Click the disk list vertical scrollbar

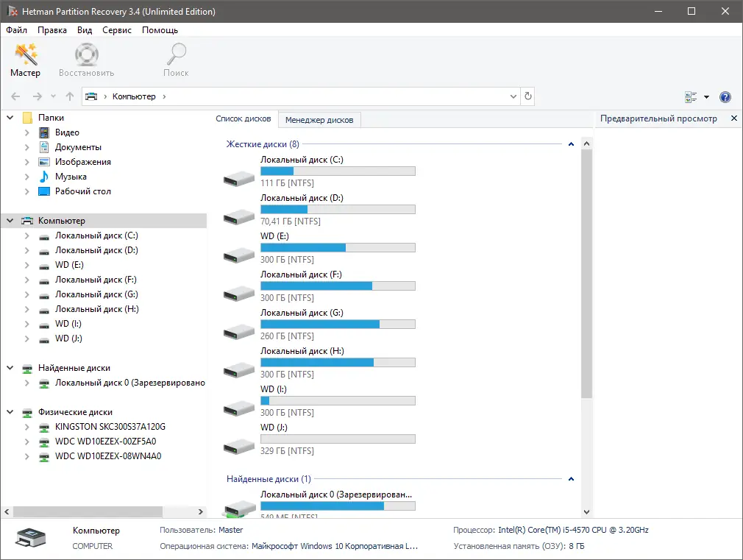(x=586, y=274)
